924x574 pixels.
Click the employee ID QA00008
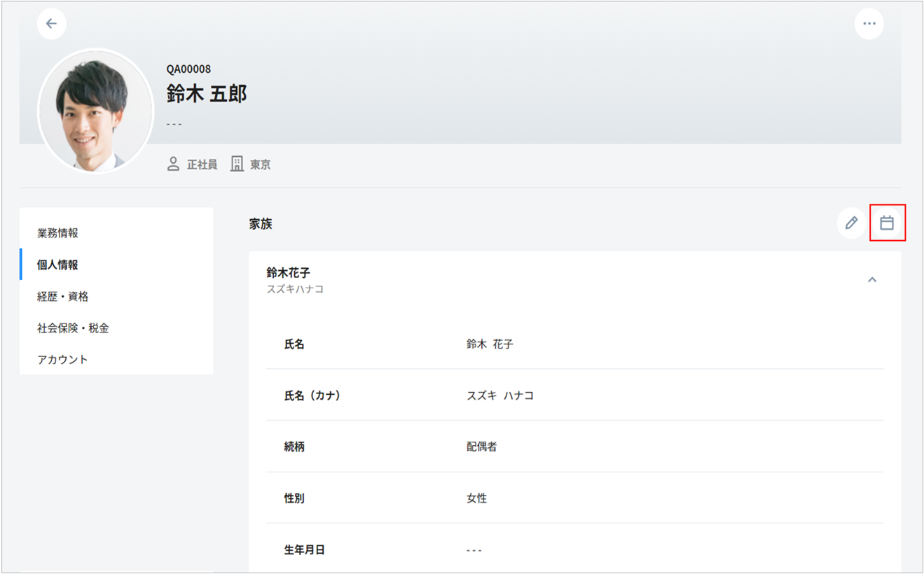coord(188,69)
